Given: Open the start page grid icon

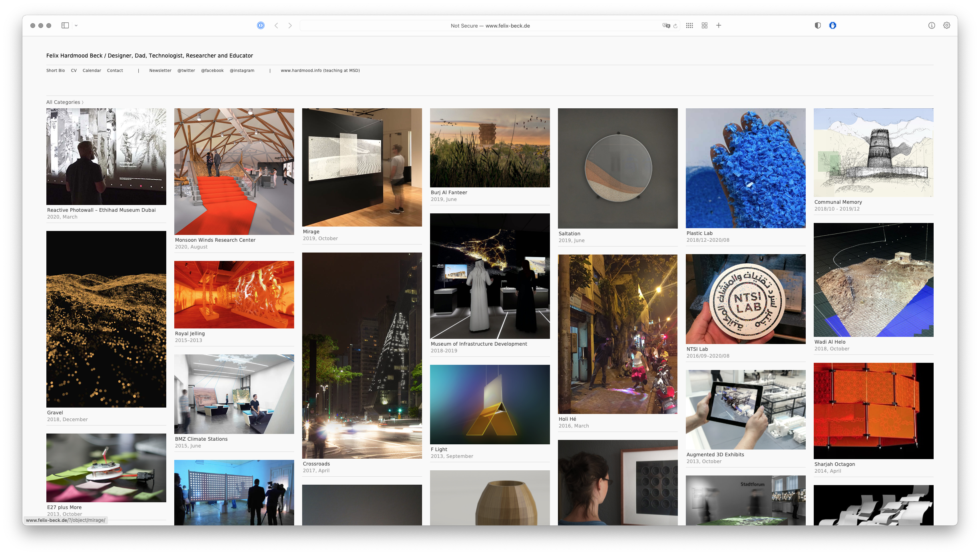Looking at the screenshot, I should (x=689, y=26).
